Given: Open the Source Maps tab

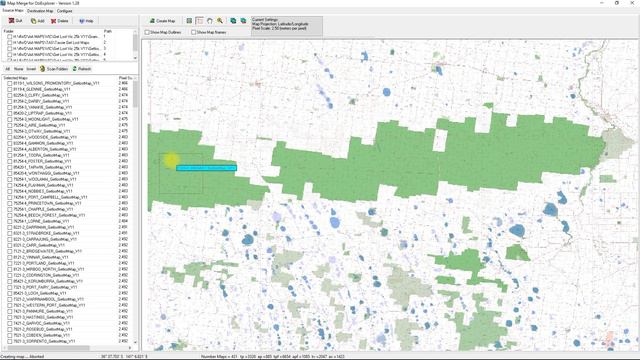Looking at the screenshot, I should (13, 11).
